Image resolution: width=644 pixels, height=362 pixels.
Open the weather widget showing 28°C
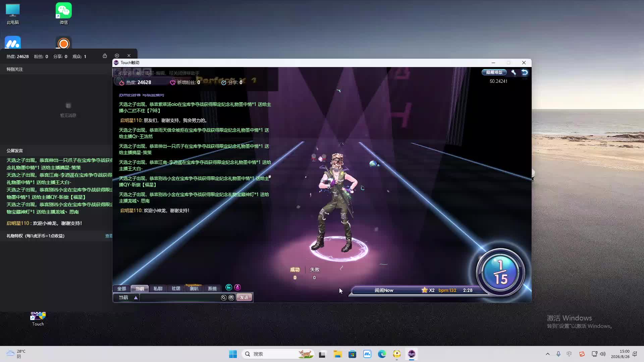16,354
